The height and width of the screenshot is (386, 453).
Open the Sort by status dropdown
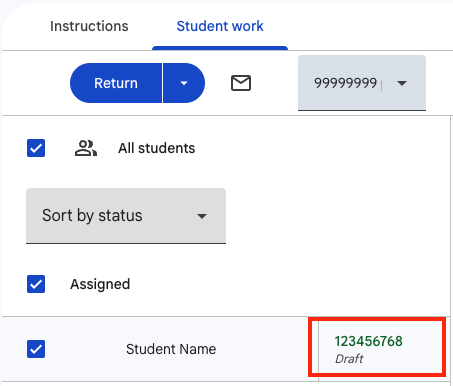[x=126, y=216]
